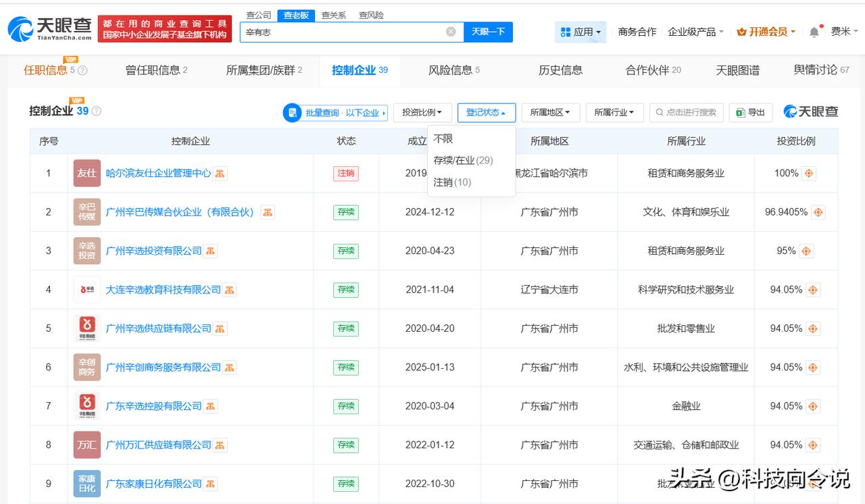Click the 天眼一下 search button
The image size is (865, 504).
point(489,32)
